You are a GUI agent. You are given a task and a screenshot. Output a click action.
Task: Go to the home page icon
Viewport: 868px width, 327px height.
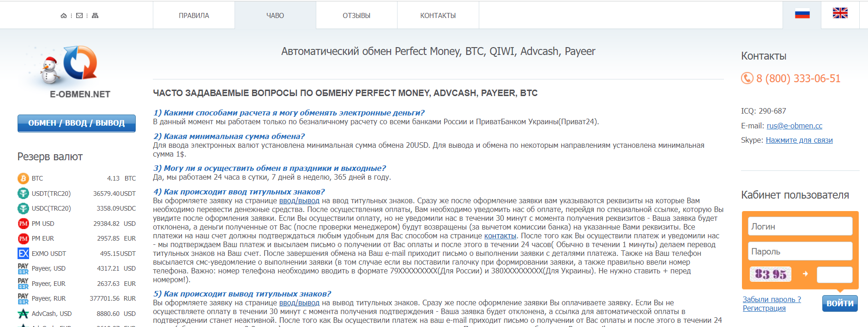[64, 16]
